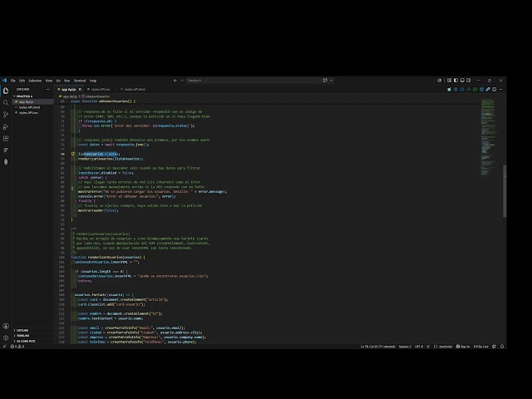Click the code minimap
This screenshot has height=399, width=532.
(489, 135)
